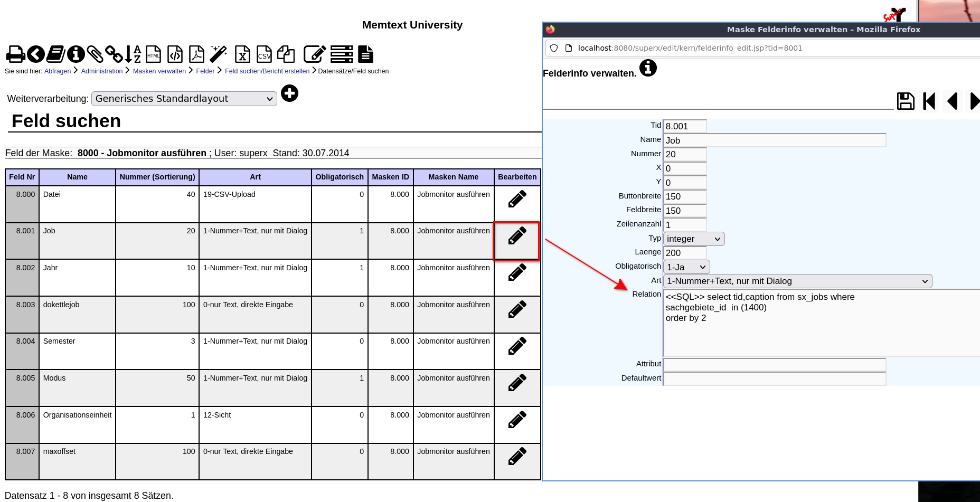Click the Firefox popup address bar URL
This screenshot has width=980, height=502.
pos(690,48)
